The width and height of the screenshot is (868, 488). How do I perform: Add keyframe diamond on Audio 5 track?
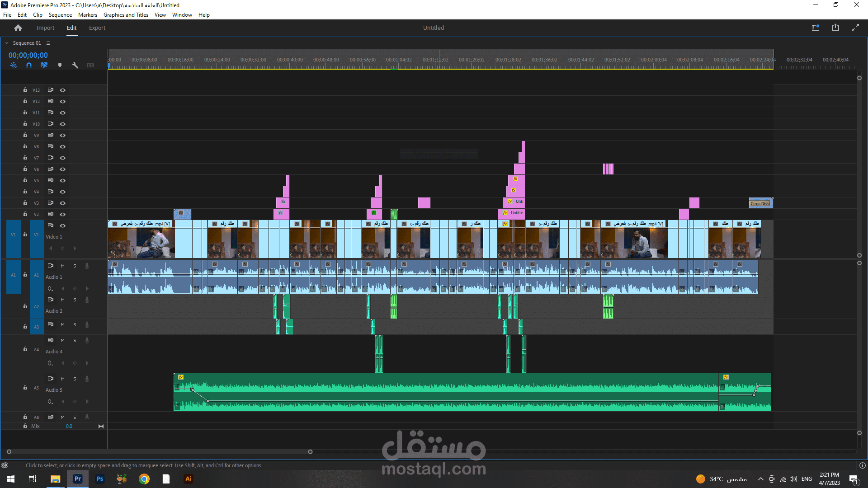pos(75,401)
